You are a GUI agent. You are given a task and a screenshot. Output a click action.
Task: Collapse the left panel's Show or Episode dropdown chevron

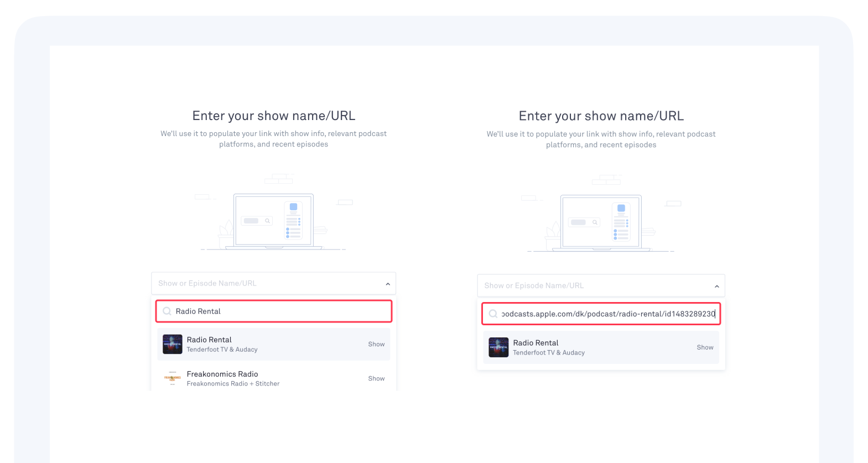388,284
